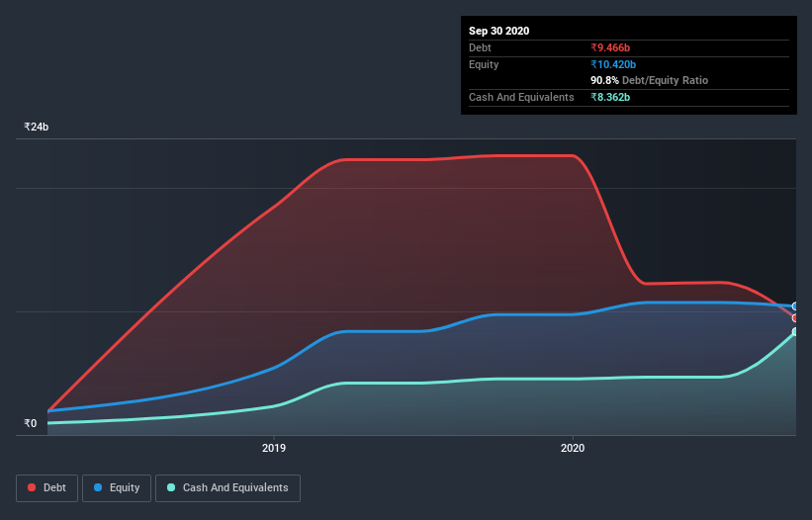Select the 2019 x-axis label
The height and width of the screenshot is (520, 812).
[274, 448]
